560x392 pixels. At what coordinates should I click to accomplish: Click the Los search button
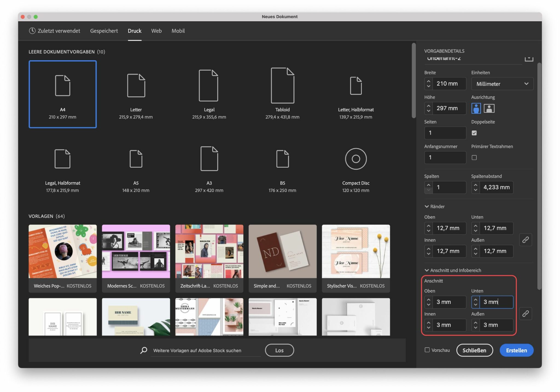coord(279,350)
